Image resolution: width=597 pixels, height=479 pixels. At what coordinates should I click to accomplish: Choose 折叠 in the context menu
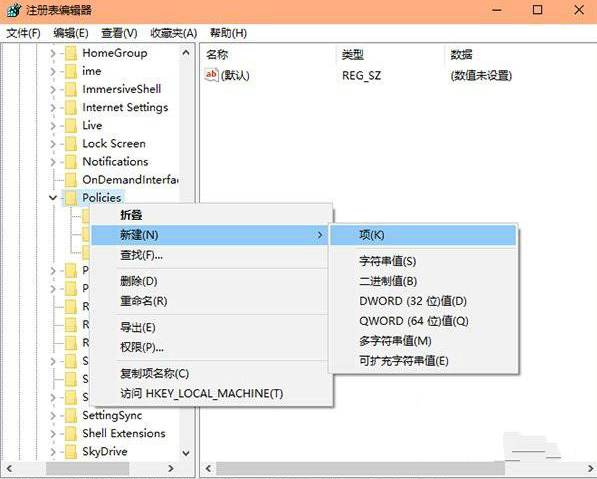(210, 215)
